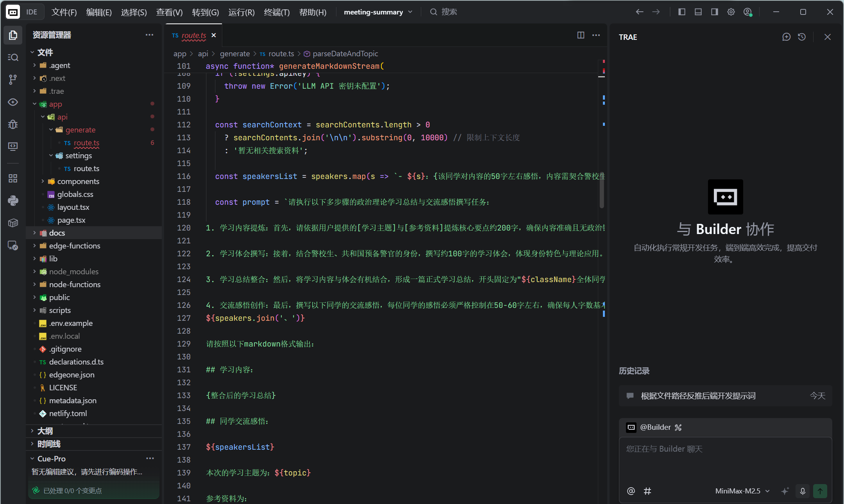Screen dimensions: 844x504
Task: Toggle the right AI sidebar layout icon
Action: click(715, 12)
